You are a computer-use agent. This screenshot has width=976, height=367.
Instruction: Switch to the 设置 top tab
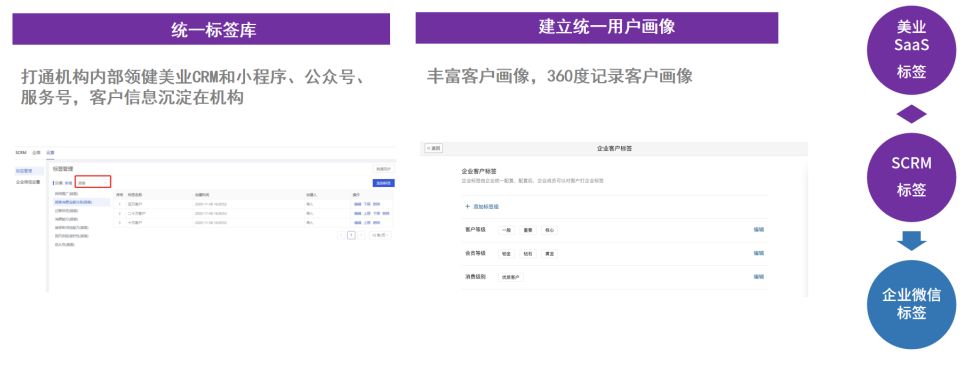(50, 152)
